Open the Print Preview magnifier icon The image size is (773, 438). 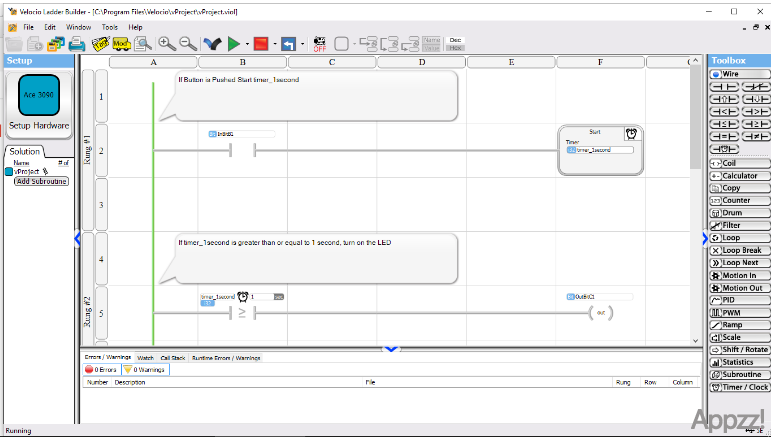pos(143,44)
